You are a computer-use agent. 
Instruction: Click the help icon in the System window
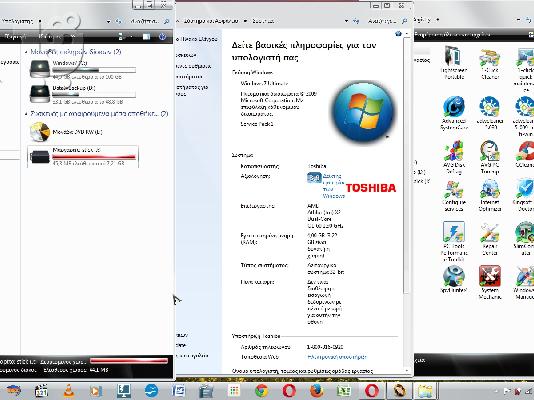coord(398,34)
